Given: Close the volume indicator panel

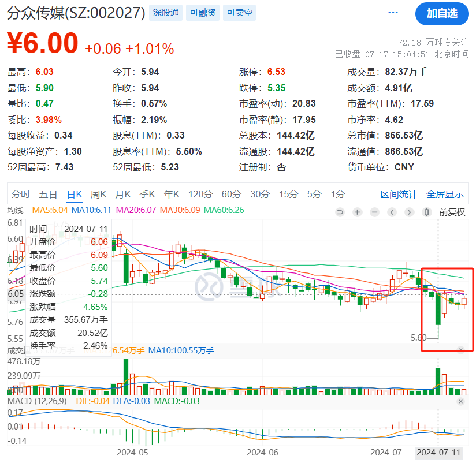Looking at the screenshot, I should pyautogui.click(x=460, y=349).
